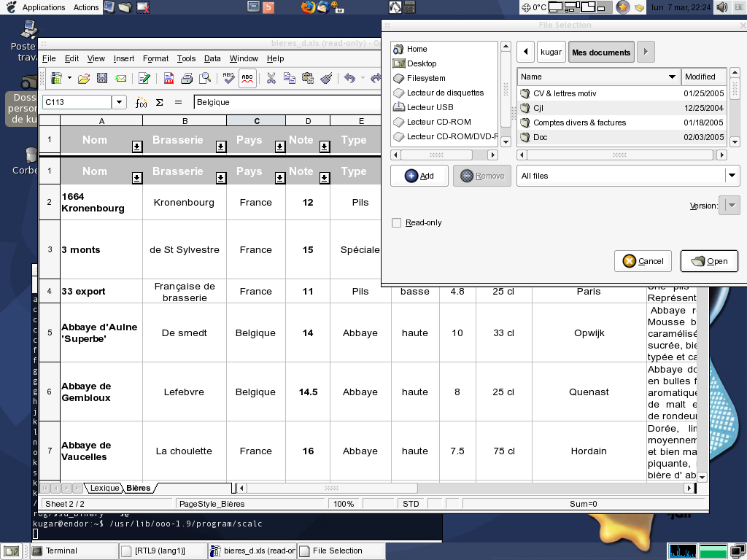The height and width of the screenshot is (560, 747).
Task: Click the Cancel button in File Selection
Action: pos(643,261)
